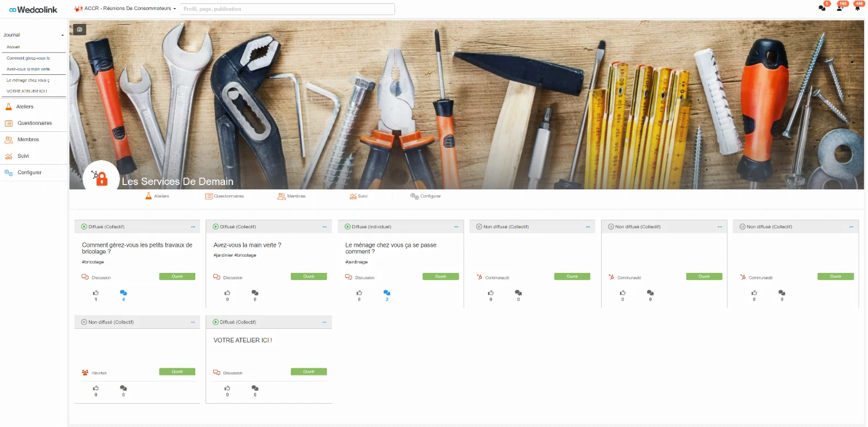Open the bell notifications icon
868x427 pixels.
tap(857, 8)
